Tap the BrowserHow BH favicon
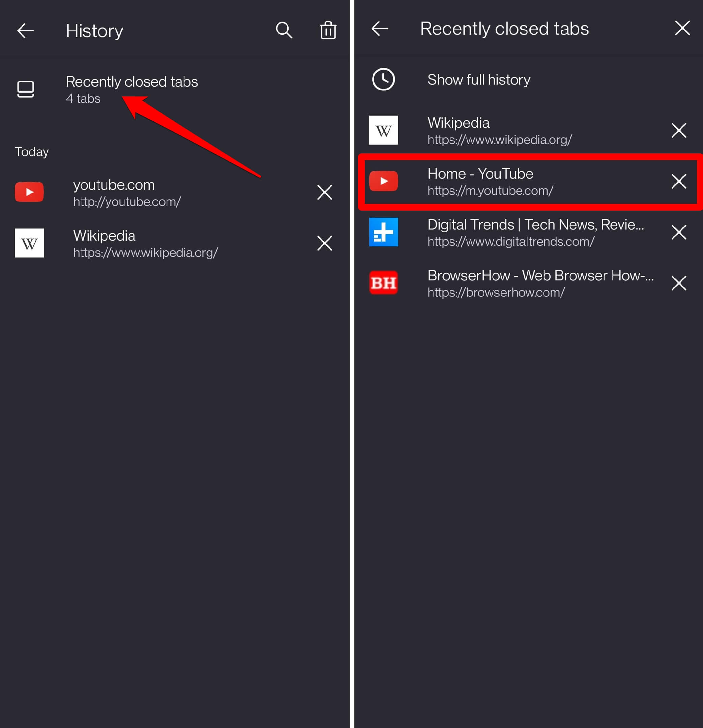Screen dimensions: 703x728 coord(383,283)
